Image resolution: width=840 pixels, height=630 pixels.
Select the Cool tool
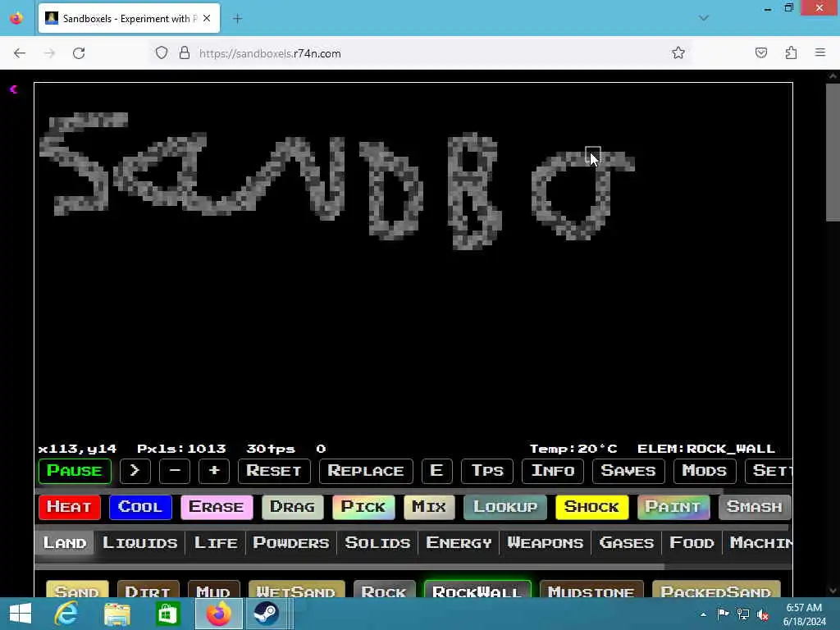click(x=140, y=507)
